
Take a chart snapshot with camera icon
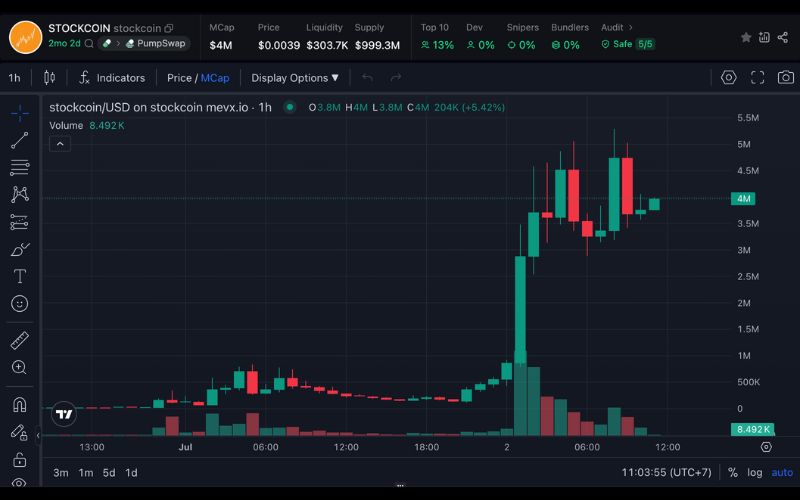click(x=786, y=78)
